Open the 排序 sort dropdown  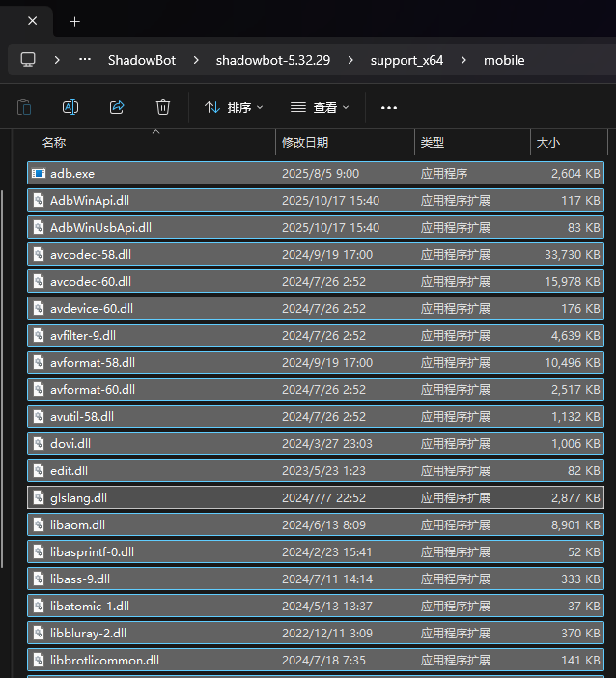(x=234, y=107)
